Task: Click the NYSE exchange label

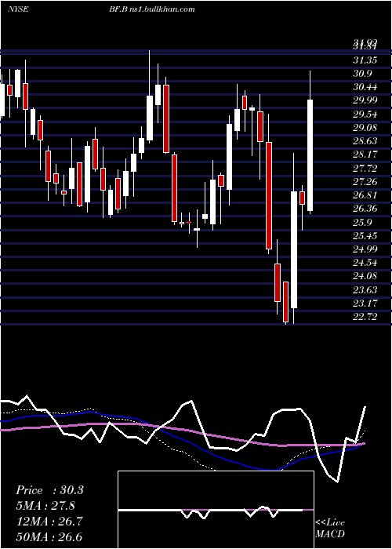Action: [18, 9]
